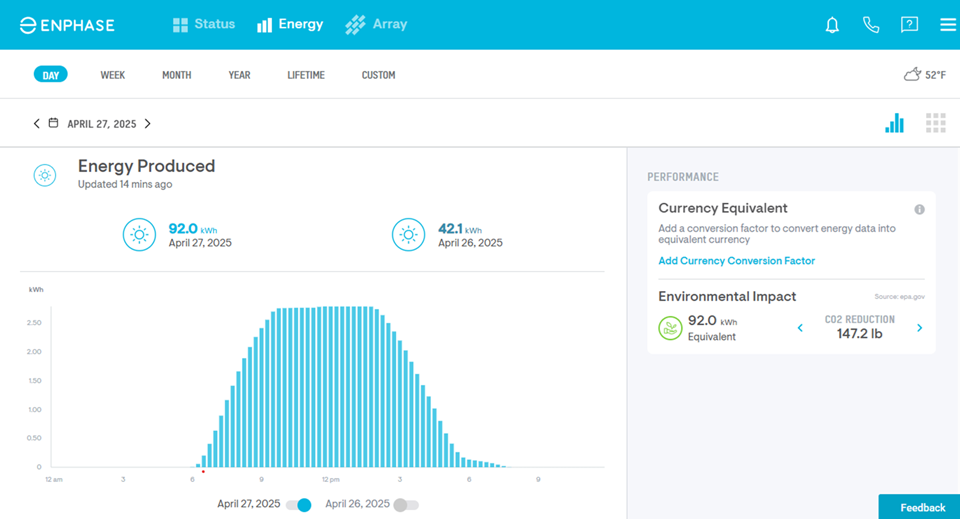This screenshot has width=960, height=519.
Task: Click the Currency Equivalent info icon
Action: pyautogui.click(x=919, y=209)
